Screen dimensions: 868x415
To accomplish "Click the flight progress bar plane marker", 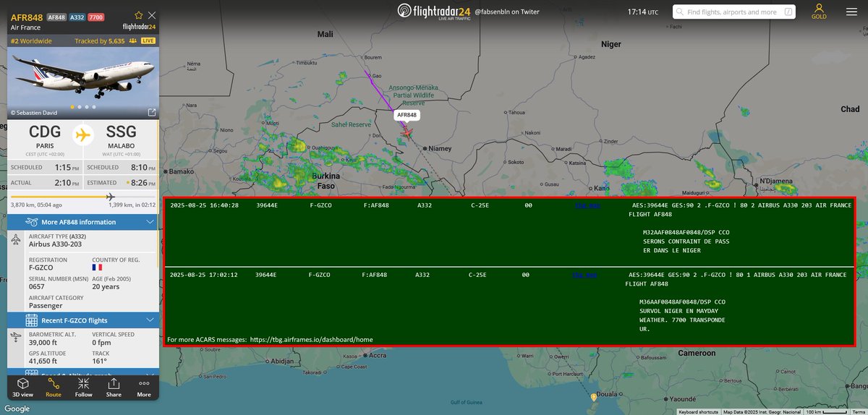I will 111,197.
